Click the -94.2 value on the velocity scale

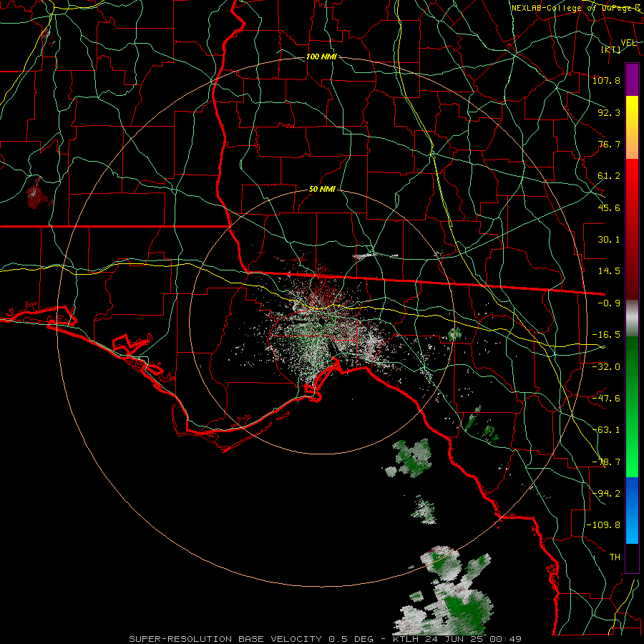(606, 494)
